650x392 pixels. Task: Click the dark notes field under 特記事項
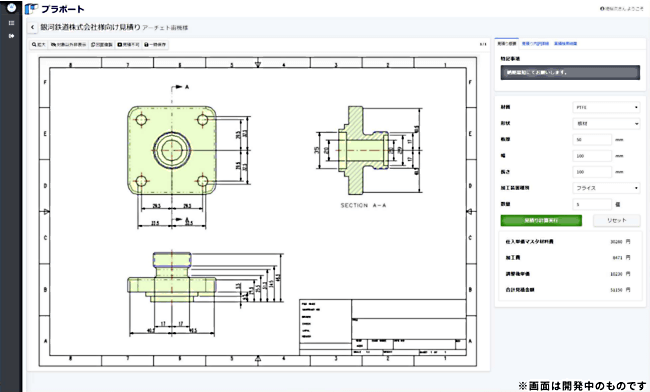[570, 73]
